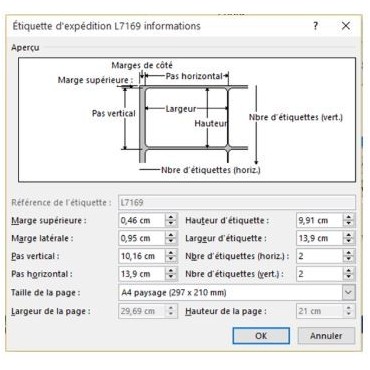This screenshot has height=370, width=370.
Task: Increase Pas vertical with up arrow
Action: click(x=171, y=253)
